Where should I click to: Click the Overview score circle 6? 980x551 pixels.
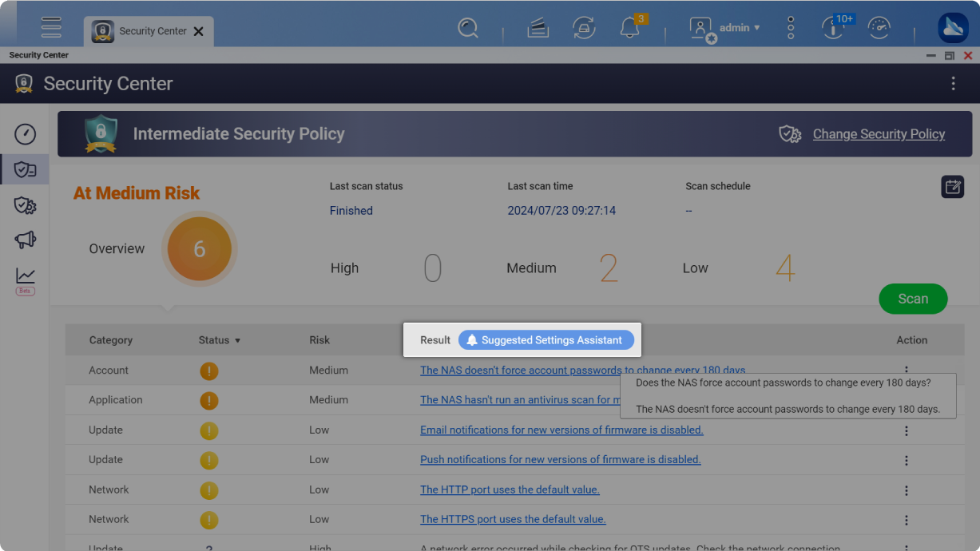(200, 249)
